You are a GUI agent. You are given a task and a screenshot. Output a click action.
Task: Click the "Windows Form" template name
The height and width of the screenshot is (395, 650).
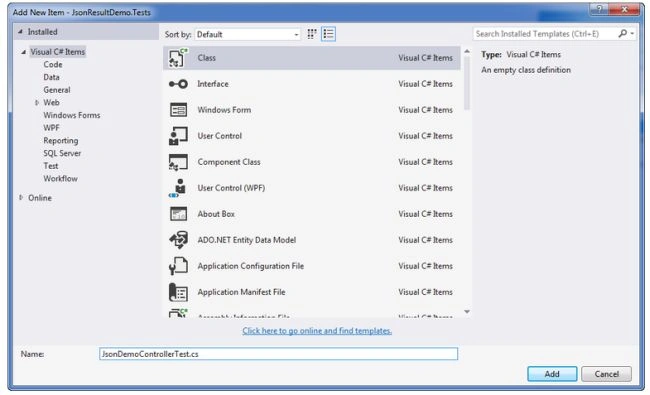tap(224, 110)
